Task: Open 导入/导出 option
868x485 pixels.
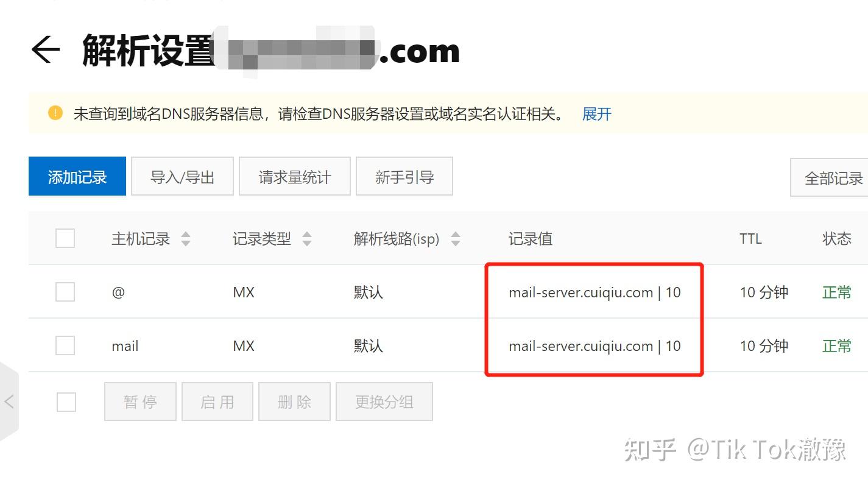Action: click(182, 176)
